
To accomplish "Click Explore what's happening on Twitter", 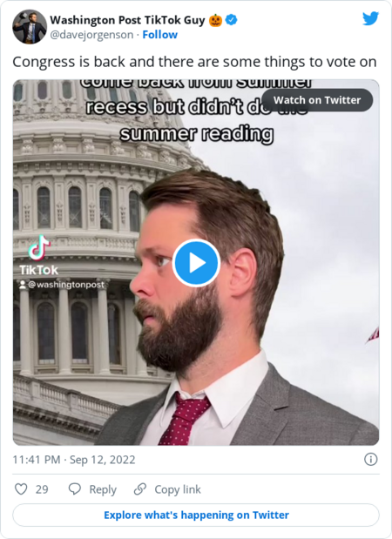I will coord(196,515).
